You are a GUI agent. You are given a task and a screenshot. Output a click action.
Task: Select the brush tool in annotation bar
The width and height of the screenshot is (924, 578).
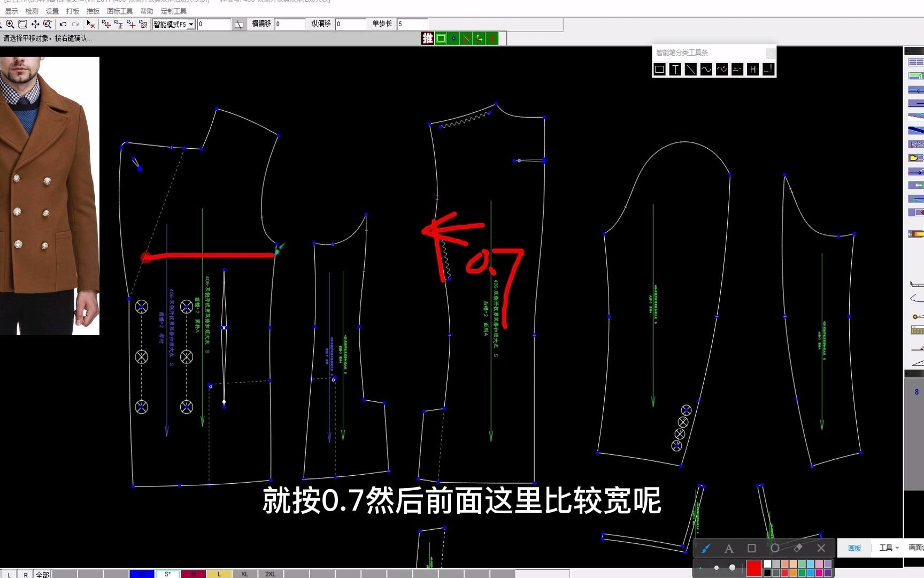(x=706, y=548)
